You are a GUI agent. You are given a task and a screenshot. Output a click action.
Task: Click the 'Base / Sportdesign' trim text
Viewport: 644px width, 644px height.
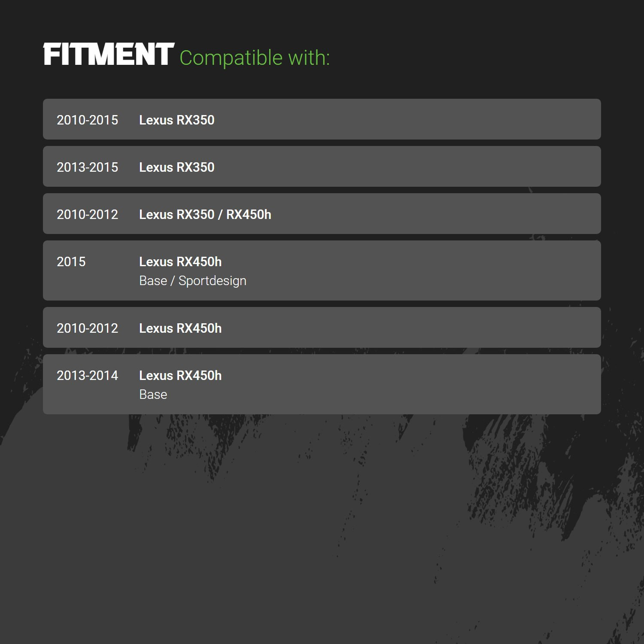pos(193,281)
